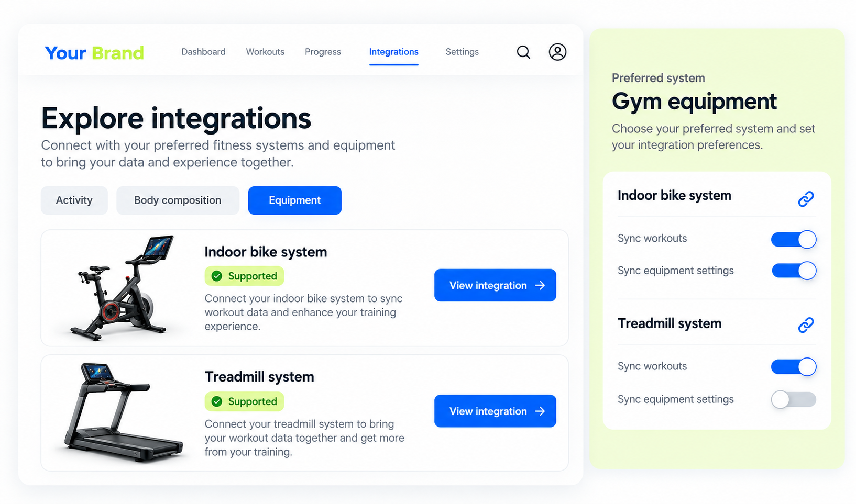Click the Preferred system label
This screenshot has height=504, width=856.
659,78
